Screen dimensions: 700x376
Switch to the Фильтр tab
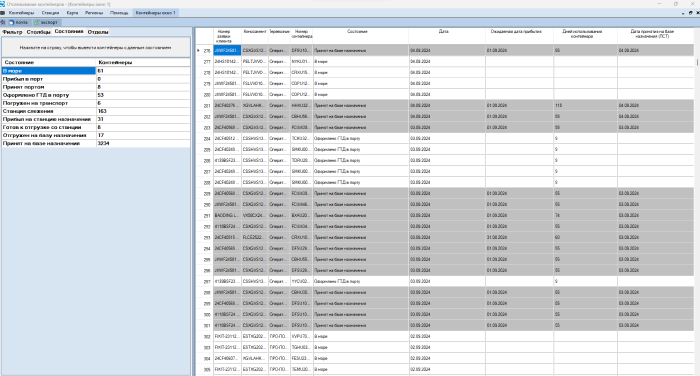[x=12, y=32]
